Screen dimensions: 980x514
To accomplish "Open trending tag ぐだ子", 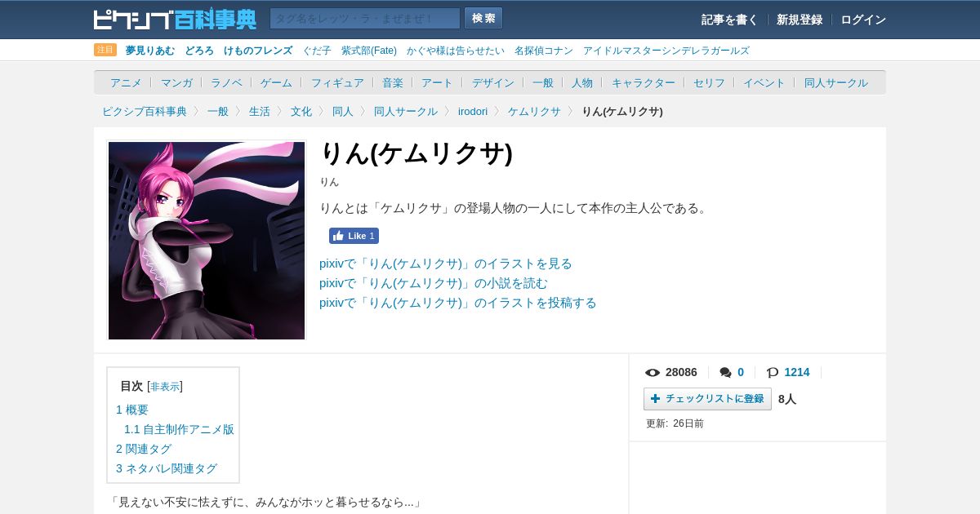I will coord(317,51).
